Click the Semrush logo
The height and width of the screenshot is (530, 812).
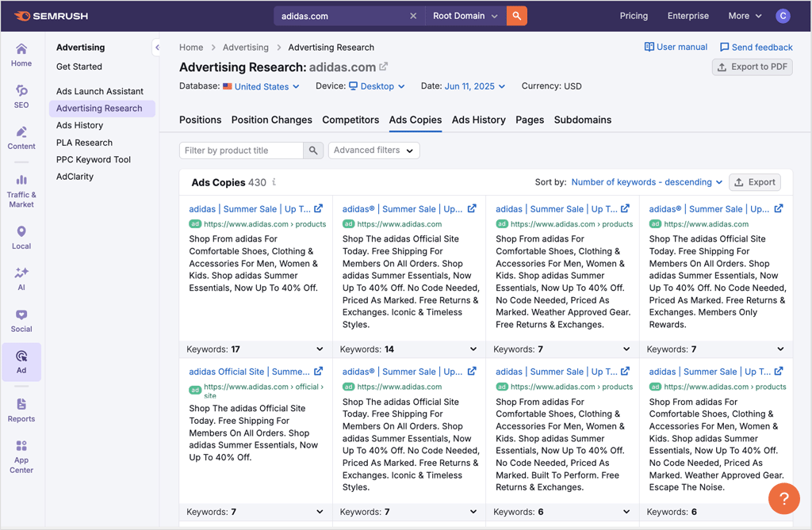coord(52,16)
